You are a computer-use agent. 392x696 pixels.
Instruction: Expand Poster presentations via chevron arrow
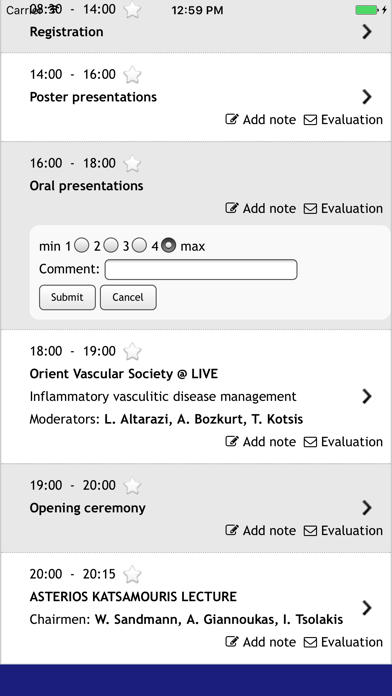click(x=367, y=97)
